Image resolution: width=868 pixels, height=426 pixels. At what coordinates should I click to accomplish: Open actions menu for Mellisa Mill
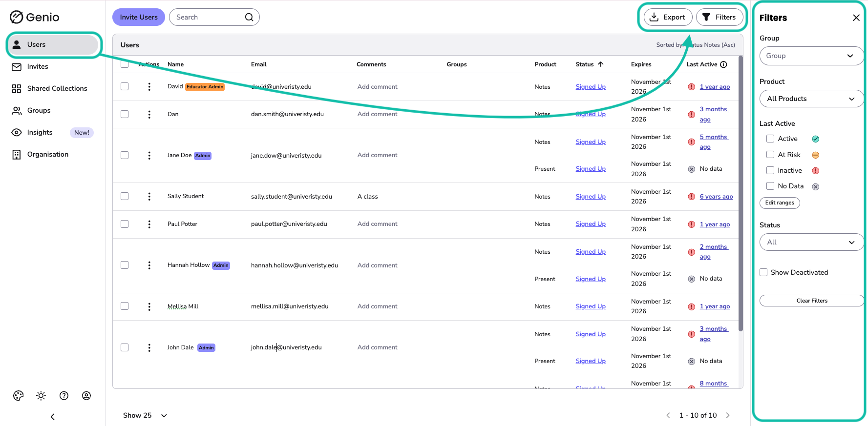(x=149, y=306)
